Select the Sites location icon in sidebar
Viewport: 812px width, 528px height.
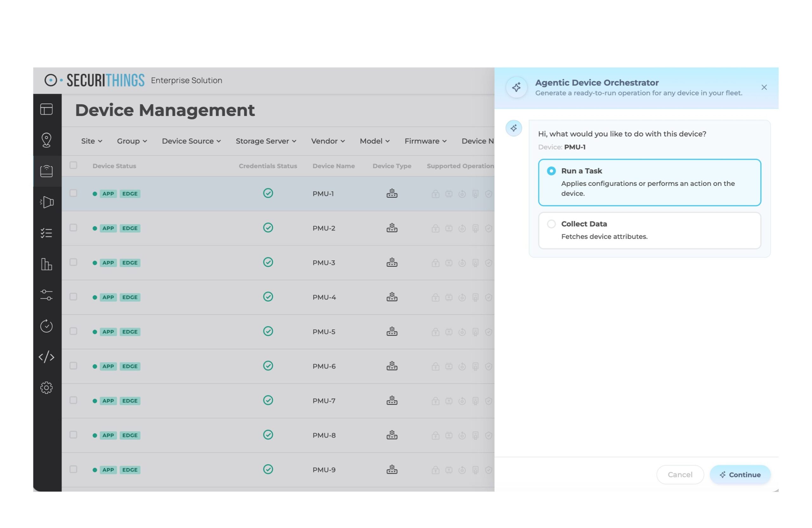(x=47, y=140)
